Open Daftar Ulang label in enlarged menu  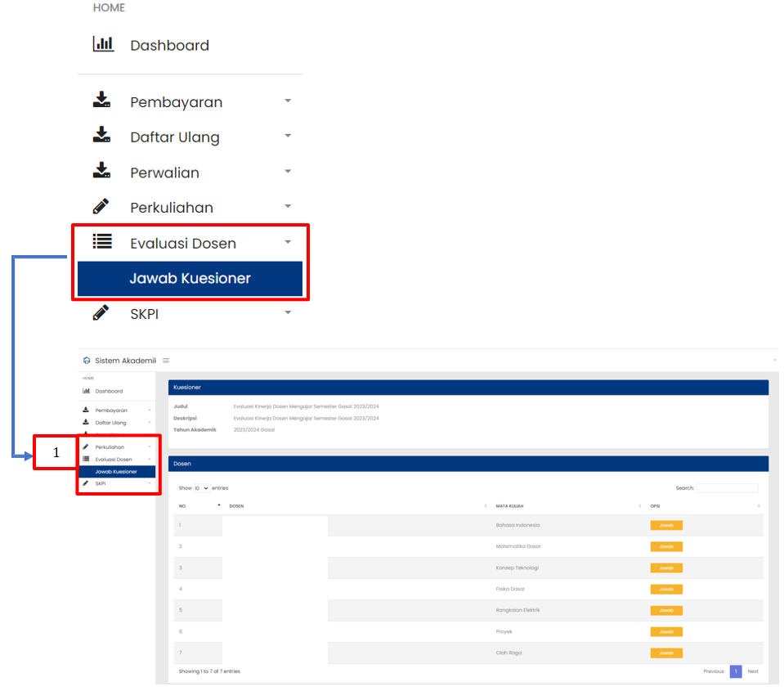[x=174, y=137]
